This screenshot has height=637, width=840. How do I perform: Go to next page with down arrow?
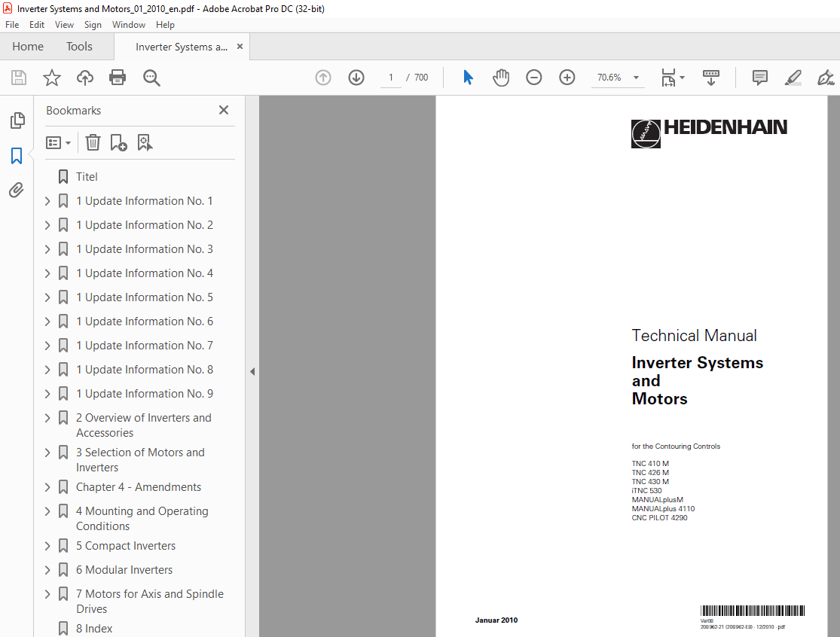click(356, 78)
